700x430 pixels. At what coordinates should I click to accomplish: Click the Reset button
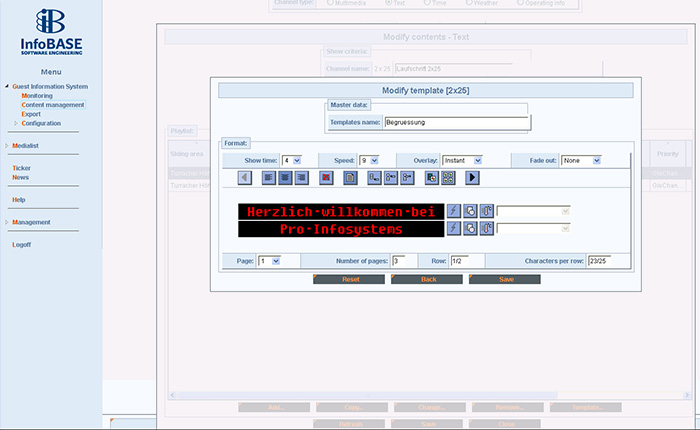pos(349,279)
